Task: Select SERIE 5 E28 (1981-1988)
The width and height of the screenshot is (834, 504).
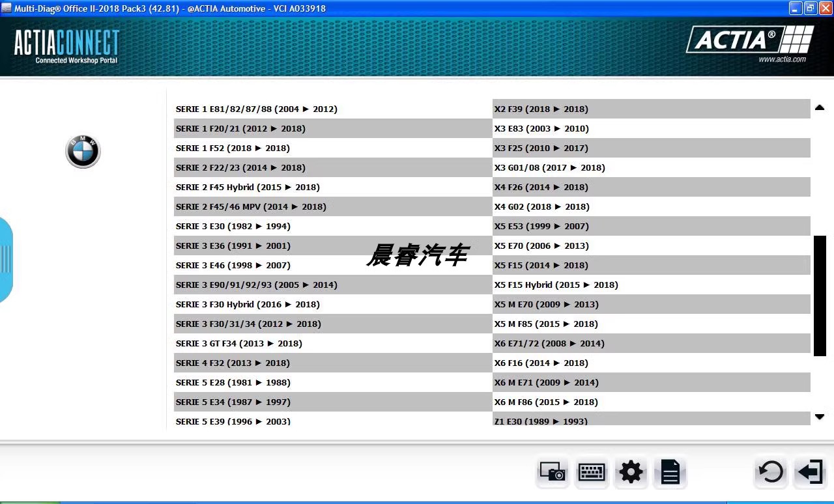Action: click(333, 382)
